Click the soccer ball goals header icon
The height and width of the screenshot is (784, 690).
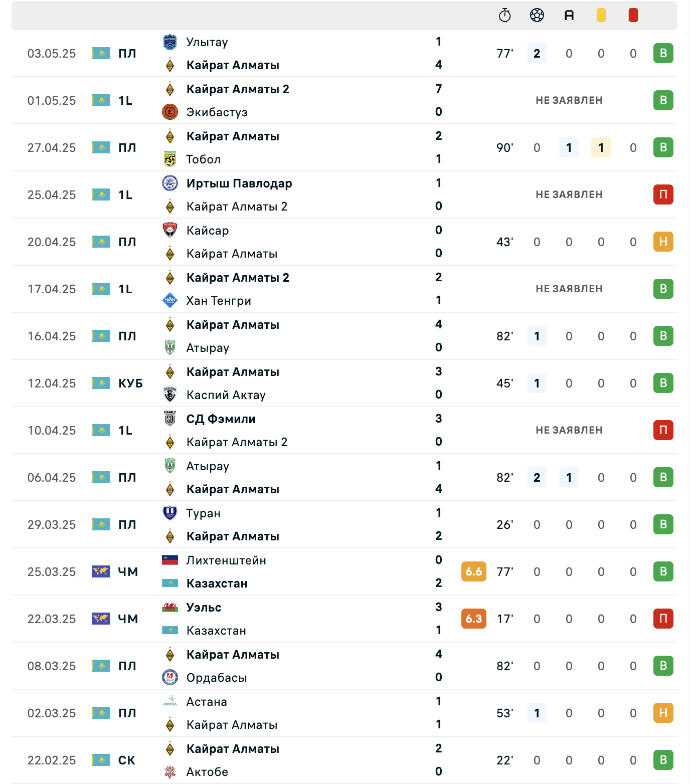tap(537, 16)
